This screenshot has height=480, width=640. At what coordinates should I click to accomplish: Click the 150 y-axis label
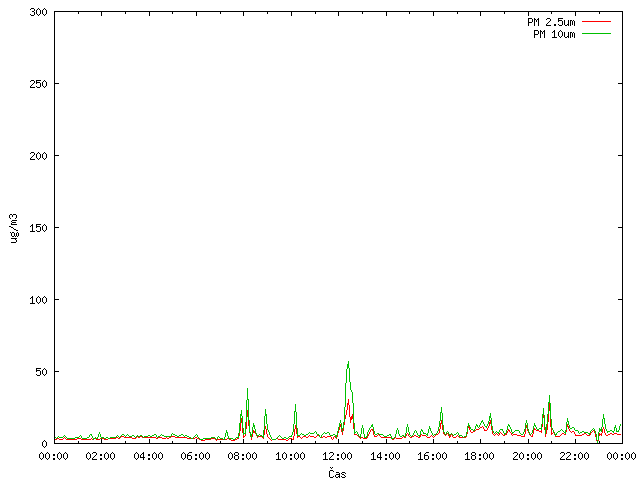(38, 228)
